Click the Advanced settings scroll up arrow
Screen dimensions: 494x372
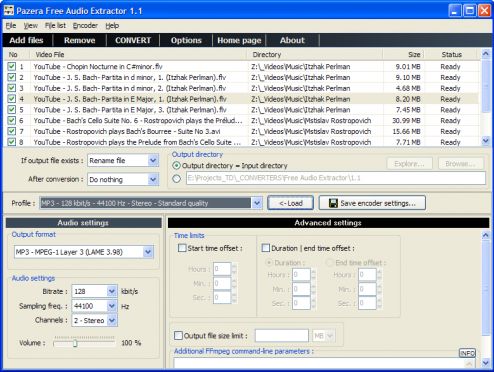pyautogui.click(x=485, y=235)
